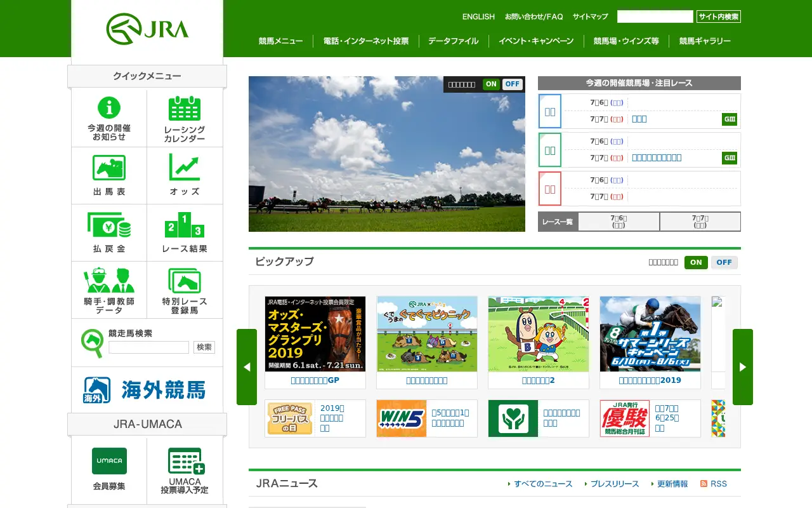812x508 pixels.
Task: Switch ピックアップ autoplay OFF
Action: click(x=724, y=262)
